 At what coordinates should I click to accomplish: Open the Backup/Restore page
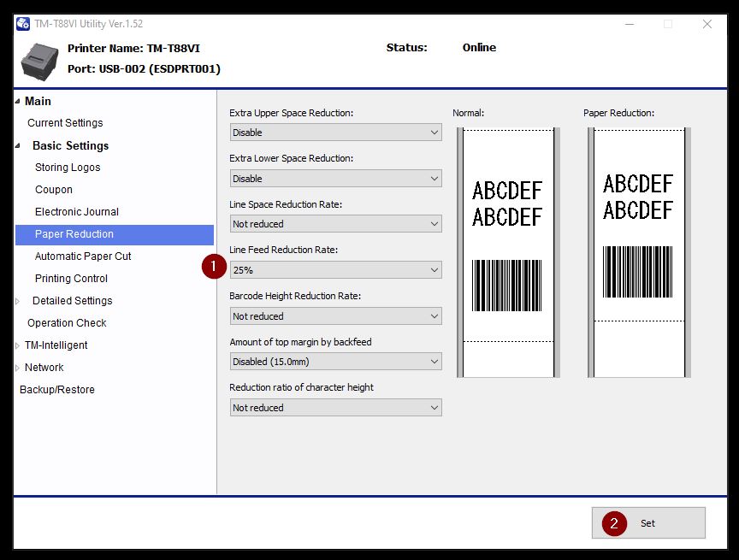click(57, 390)
